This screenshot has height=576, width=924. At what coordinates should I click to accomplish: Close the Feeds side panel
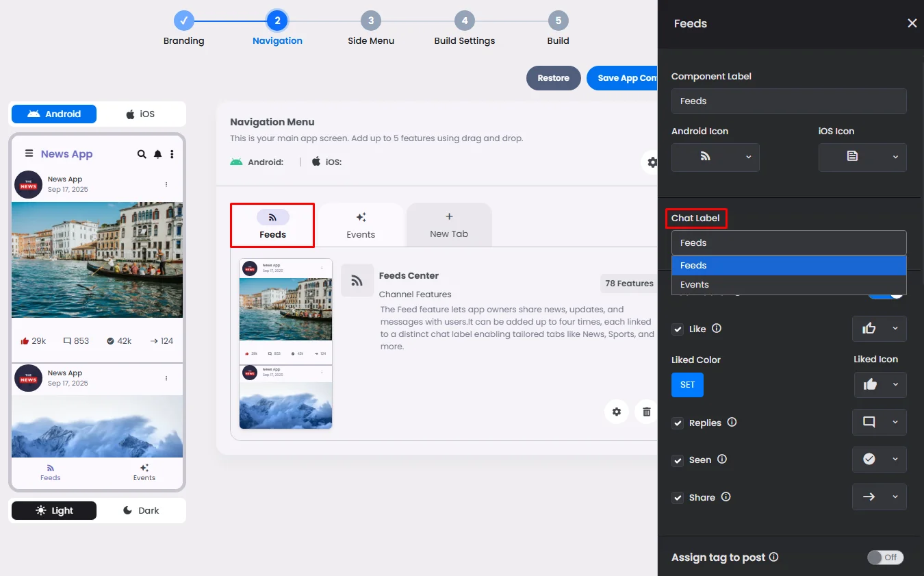point(912,23)
